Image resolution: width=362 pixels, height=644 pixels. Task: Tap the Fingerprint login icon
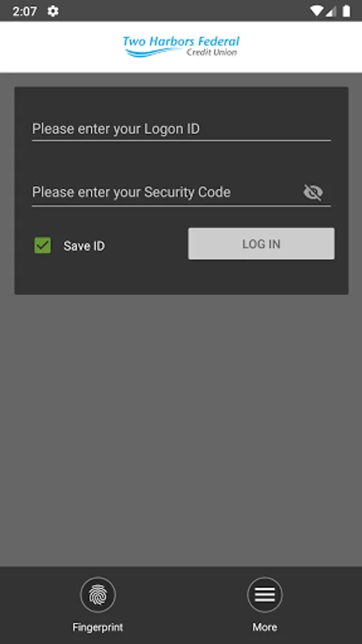tap(98, 595)
